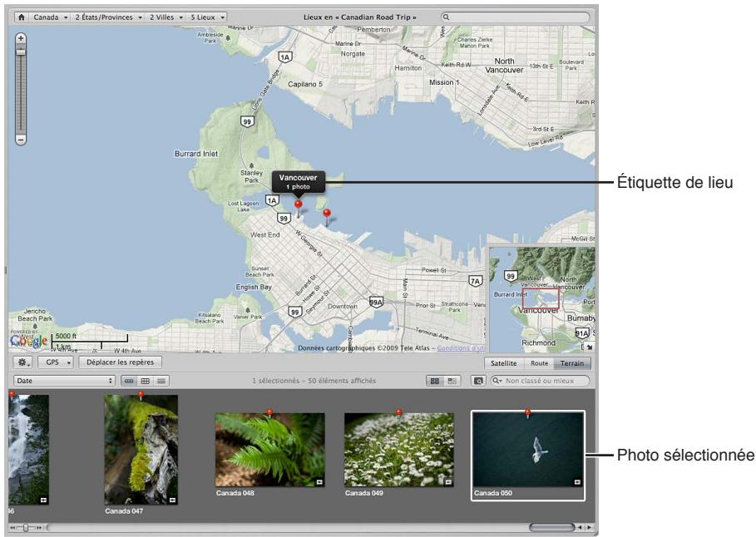The width and height of the screenshot is (756, 537).
Task: Click the scroll right arrow in browser
Action: click(x=589, y=528)
